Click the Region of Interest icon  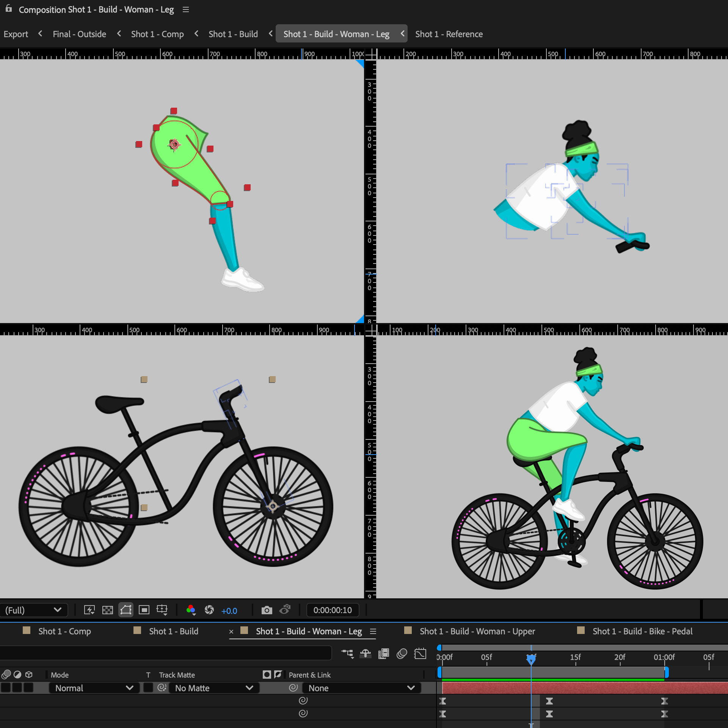144,610
